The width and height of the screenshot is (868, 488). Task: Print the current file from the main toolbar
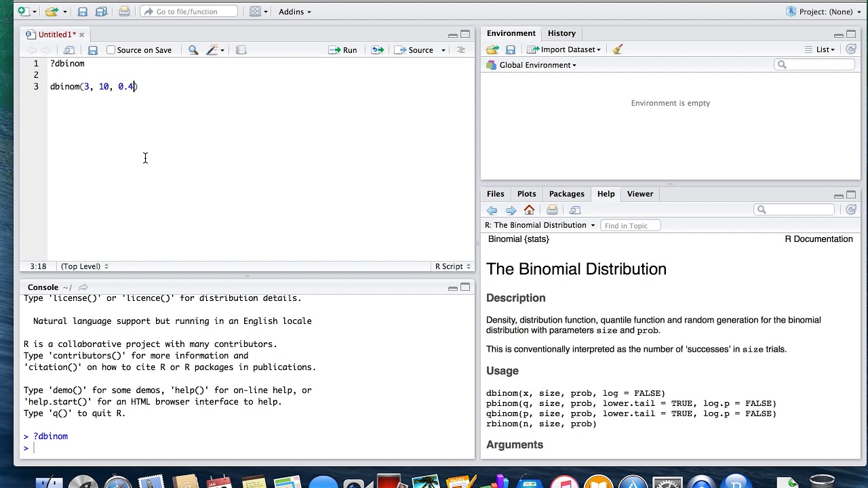[x=124, y=12]
